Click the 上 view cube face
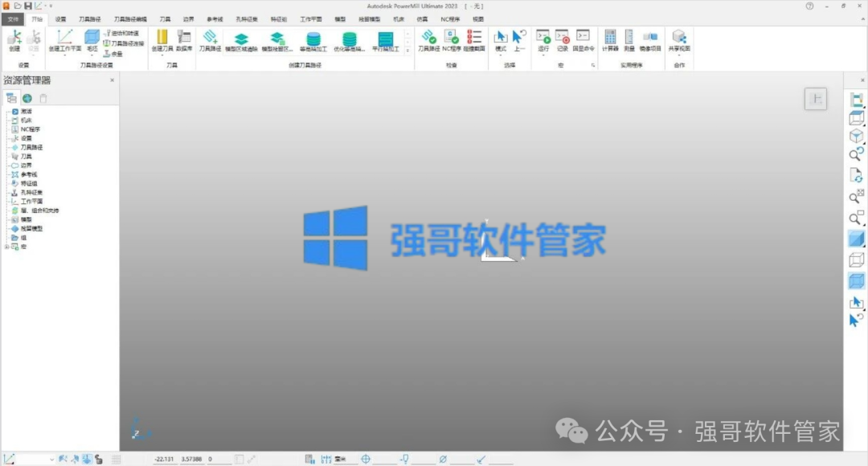Image resolution: width=868 pixels, height=466 pixels. 816,99
